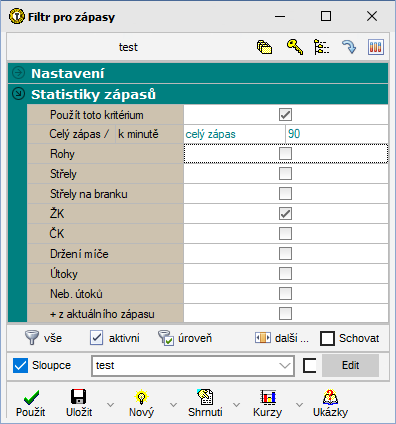Screen dimensions: 396x424
Task: Open the dropdown arrow next to Nový
Action: pyautogui.click(x=173, y=405)
